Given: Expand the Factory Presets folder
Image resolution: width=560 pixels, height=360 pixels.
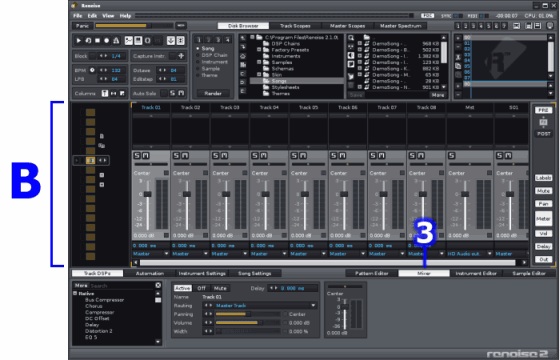Looking at the screenshot, I should [259, 50].
